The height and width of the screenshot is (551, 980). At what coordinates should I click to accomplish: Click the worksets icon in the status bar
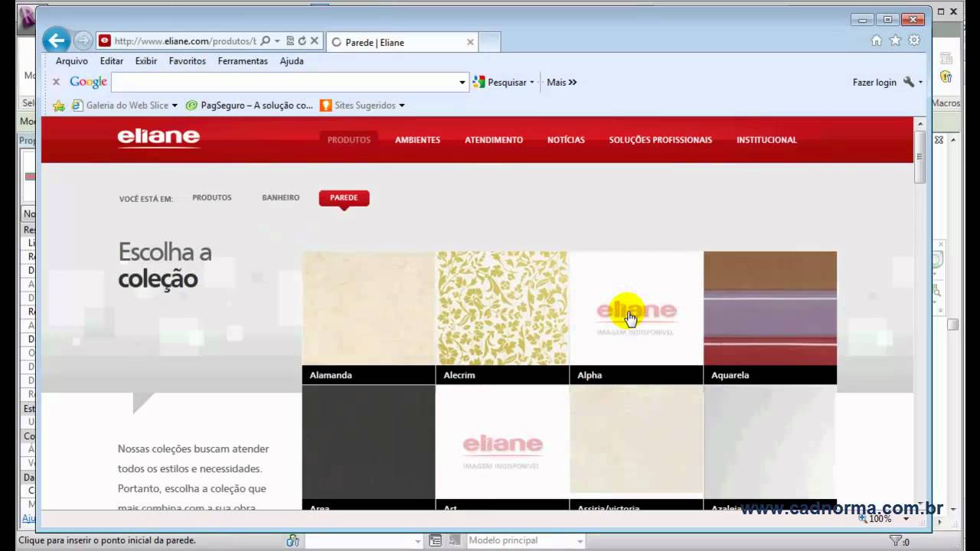tap(292, 540)
